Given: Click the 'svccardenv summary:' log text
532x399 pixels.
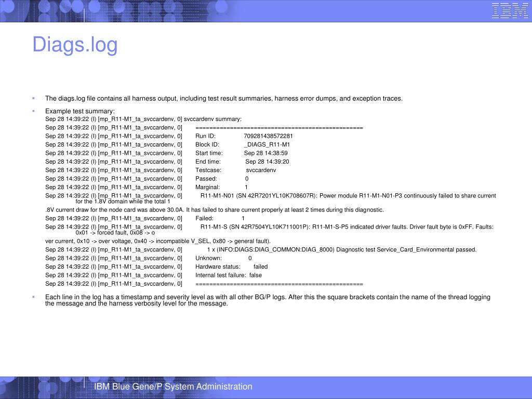Looking at the screenshot, I should [212, 119].
